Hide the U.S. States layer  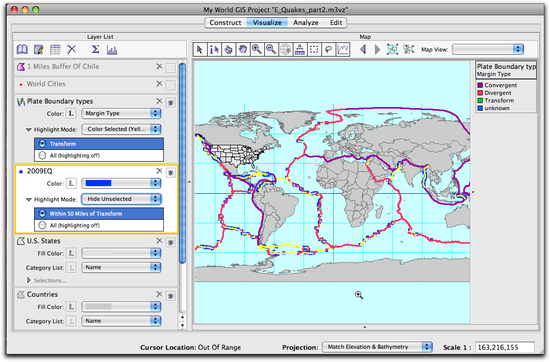(170, 242)
